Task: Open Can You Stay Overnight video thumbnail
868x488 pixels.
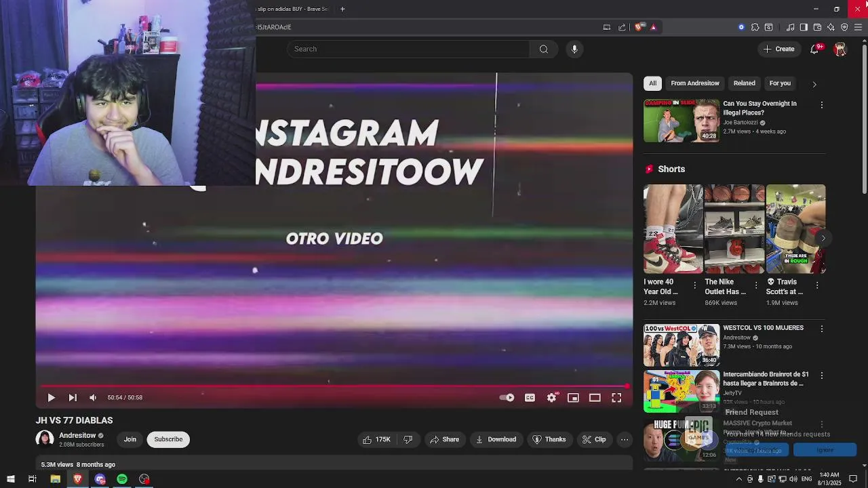Action: pyautogui.click(x=682, y=121)
